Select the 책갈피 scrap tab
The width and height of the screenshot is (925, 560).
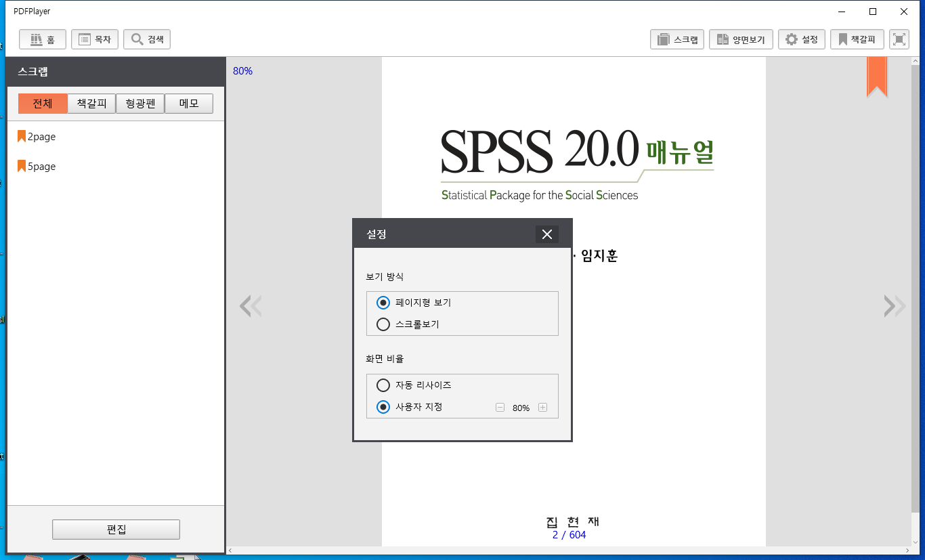[x=91, y=104]
